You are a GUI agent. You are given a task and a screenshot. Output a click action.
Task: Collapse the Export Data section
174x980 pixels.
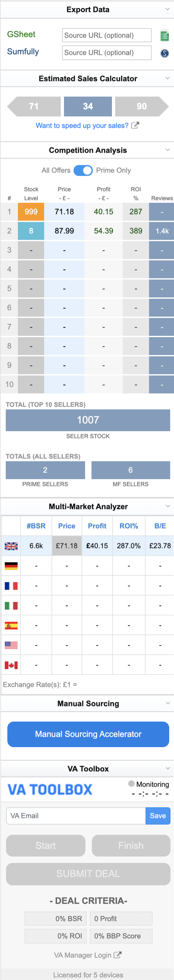[168, 9]
